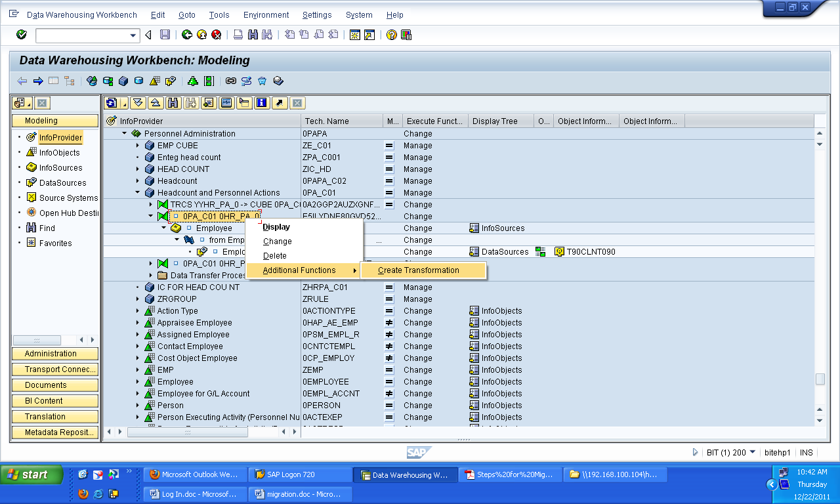Open the Environment menu
The image size is (840, 504).
(x=266, y=15)
